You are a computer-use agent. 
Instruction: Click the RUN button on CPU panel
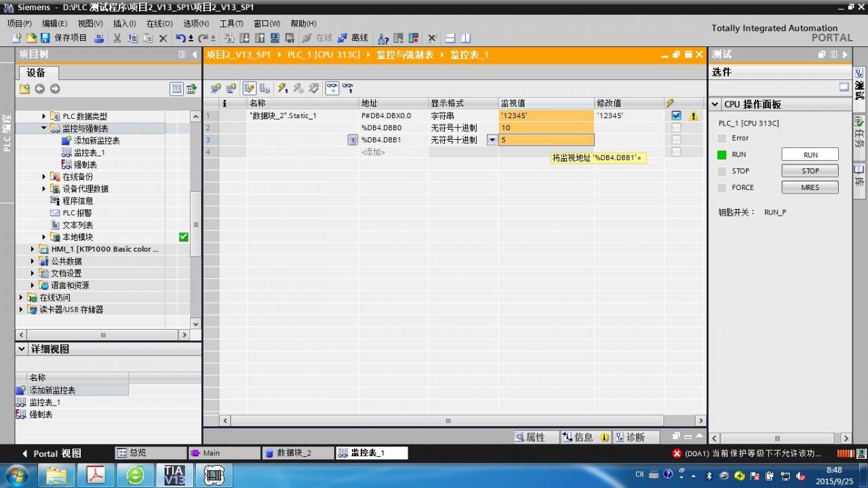tap(810, 155)
